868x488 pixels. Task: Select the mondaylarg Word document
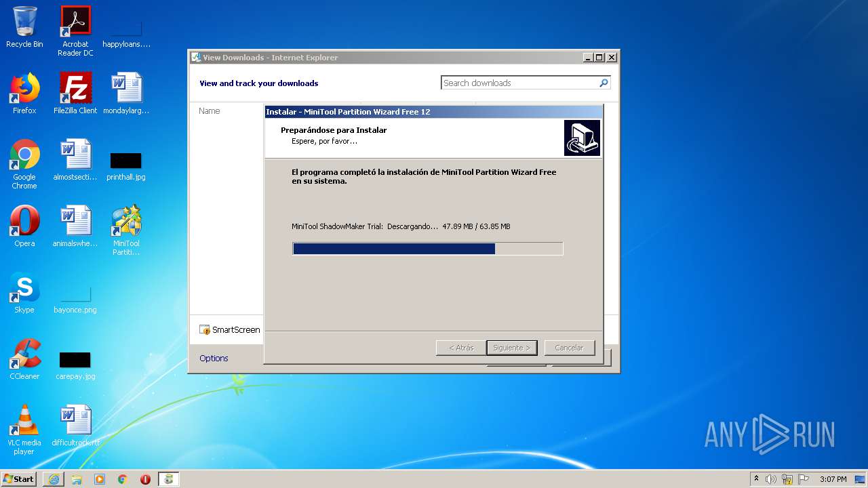(x=126, y=94)
